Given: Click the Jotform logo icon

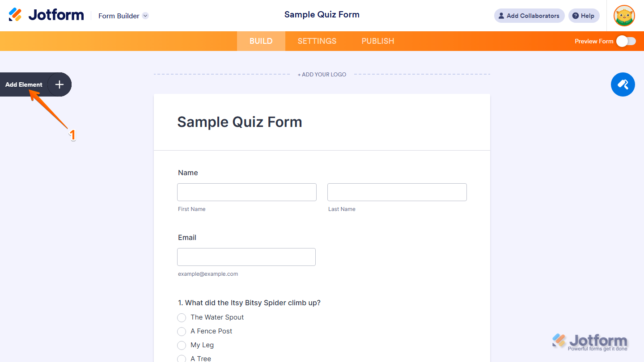Looking at the screenshot, I should (x=15, y=15).
